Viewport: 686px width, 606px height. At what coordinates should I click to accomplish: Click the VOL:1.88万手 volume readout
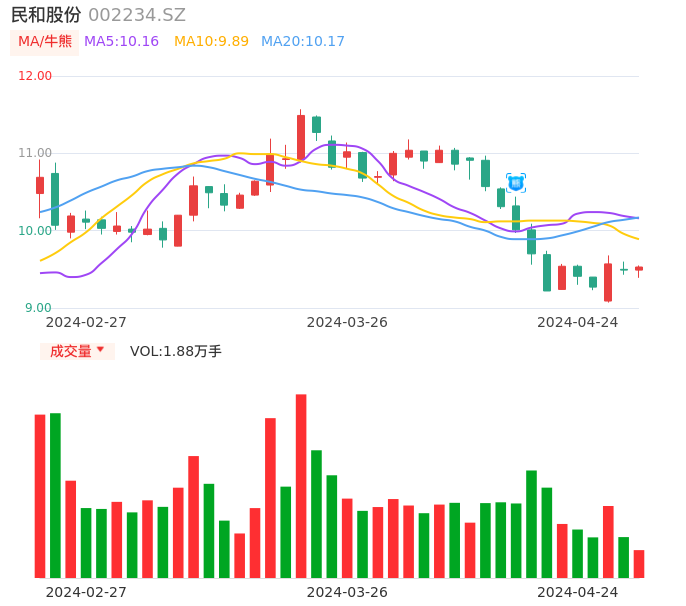click(176, 351)
